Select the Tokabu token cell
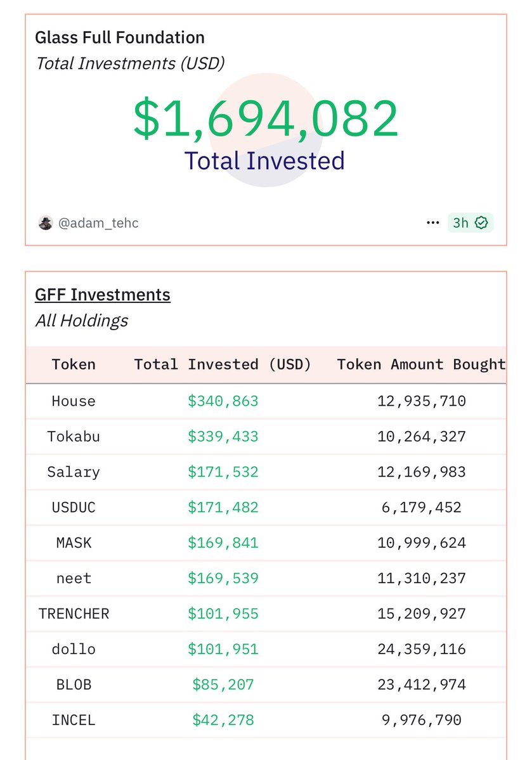This screenshot has width=532, height=760. 74,437
